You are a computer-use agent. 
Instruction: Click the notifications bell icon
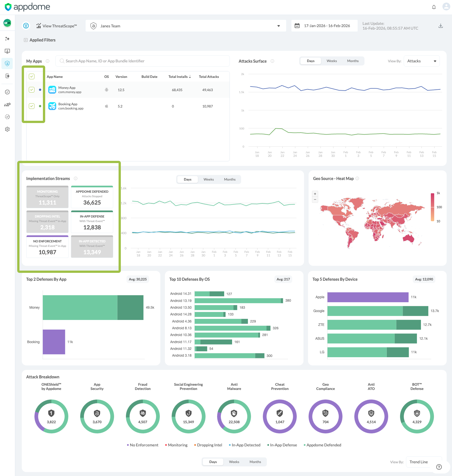click(x=434, y=7)
